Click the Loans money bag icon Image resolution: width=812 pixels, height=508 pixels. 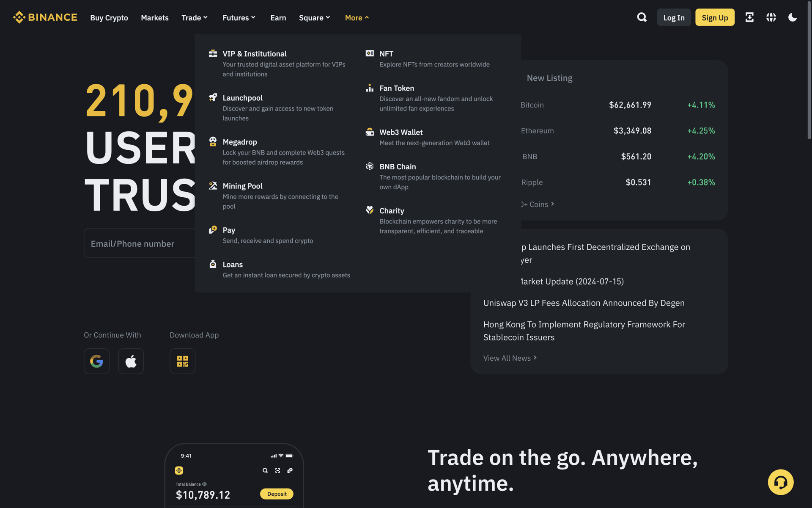coord(213,264)
